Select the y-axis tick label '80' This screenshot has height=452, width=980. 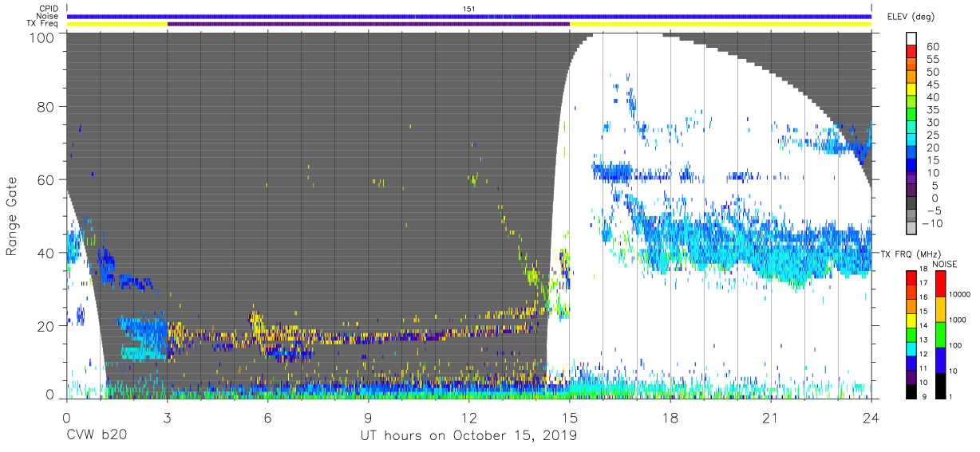[x=46, y=106]
